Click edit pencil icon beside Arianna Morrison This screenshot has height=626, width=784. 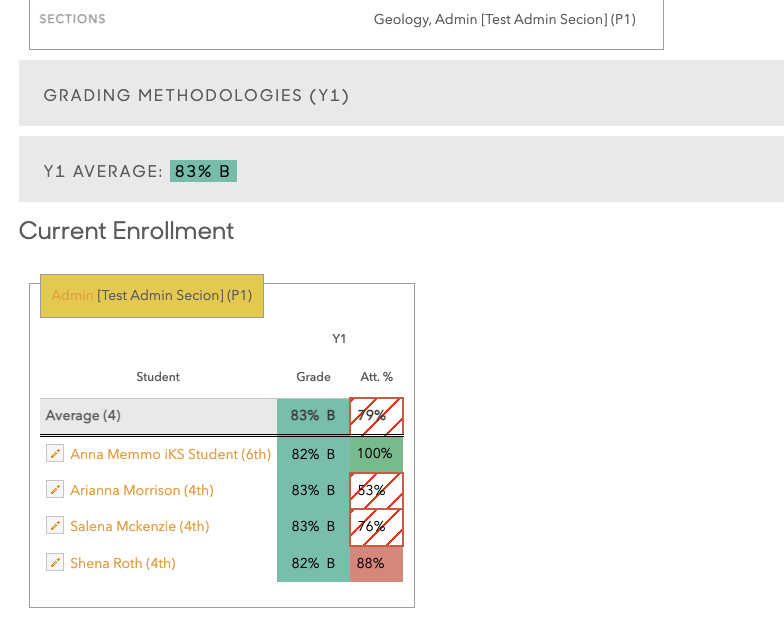coord(55,490)
